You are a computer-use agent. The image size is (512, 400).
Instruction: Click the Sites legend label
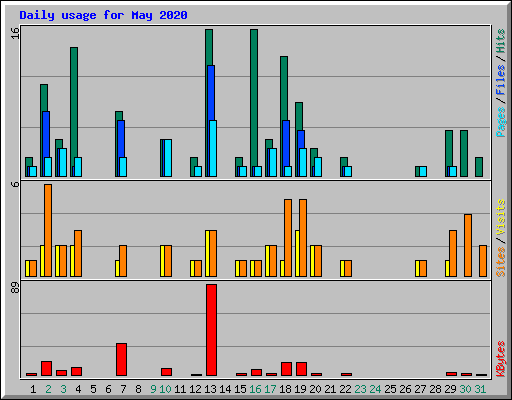click(501, 262)
